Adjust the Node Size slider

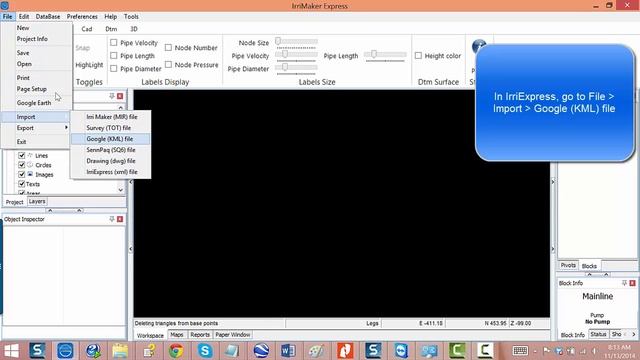click(x=296, y=42)
